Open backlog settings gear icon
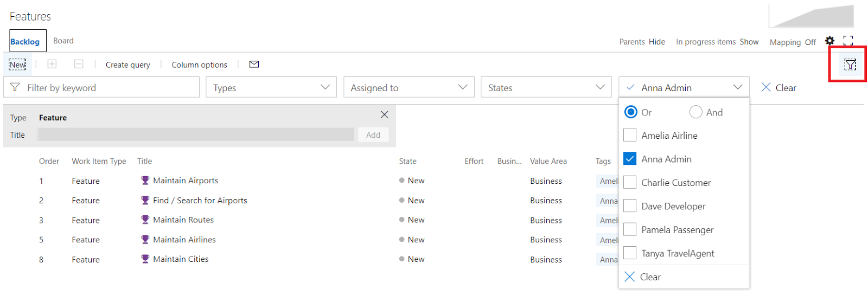Viewport: 868px width, 308px height. tap(829, 41)
